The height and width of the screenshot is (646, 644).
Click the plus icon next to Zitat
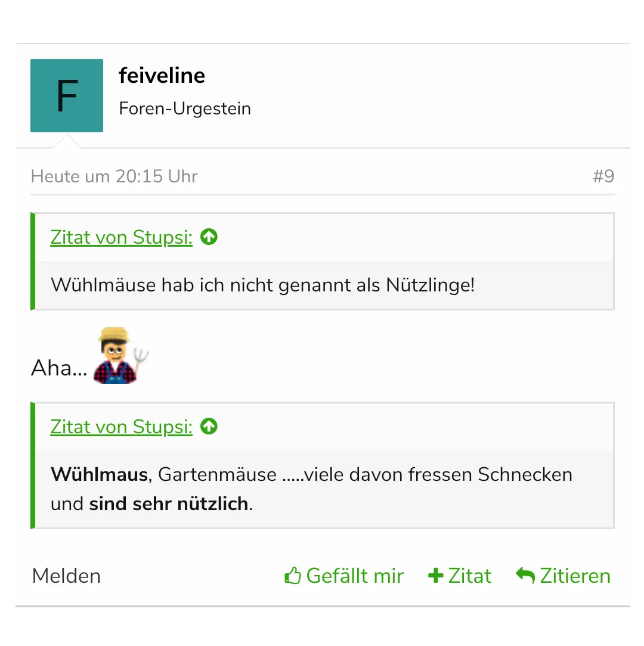tap(436, 576)
